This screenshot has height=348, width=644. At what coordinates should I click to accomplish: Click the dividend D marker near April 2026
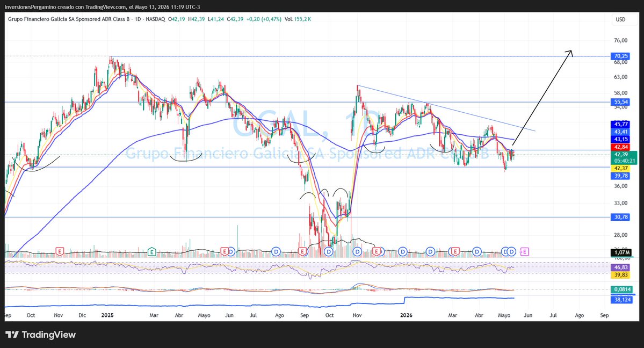tap(477, 251)
